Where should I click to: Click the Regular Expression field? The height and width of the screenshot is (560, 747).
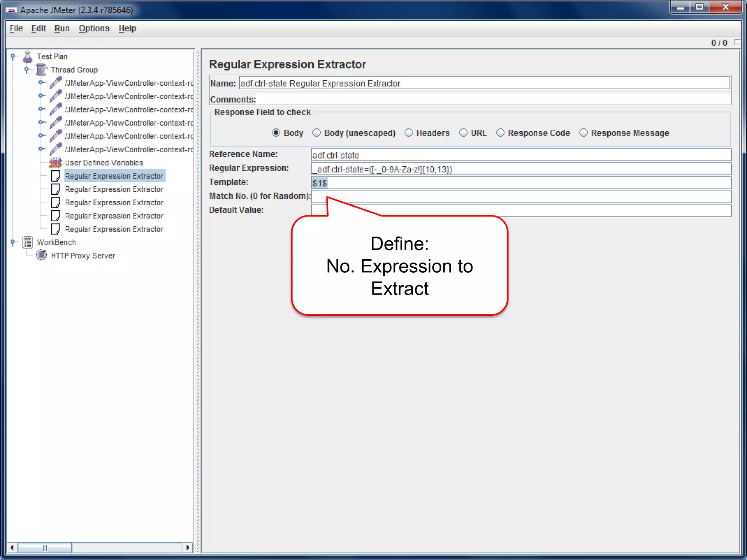[x=521, y=169]
